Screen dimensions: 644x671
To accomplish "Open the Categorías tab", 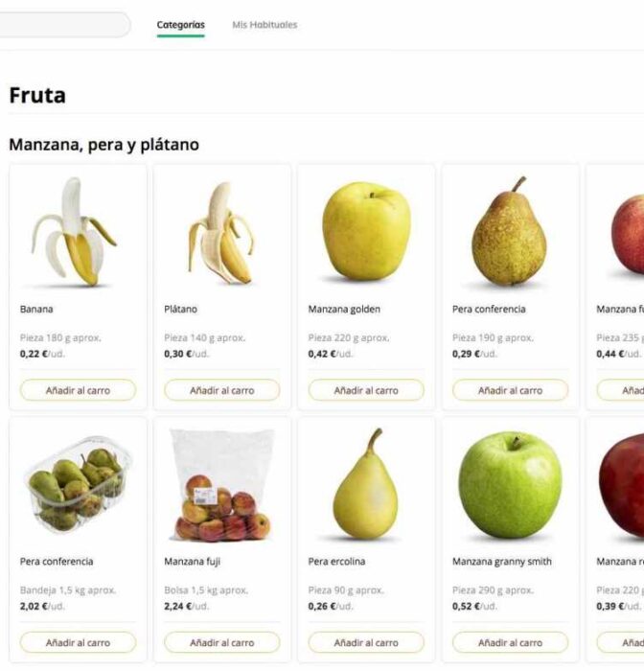I will (180, 25).
